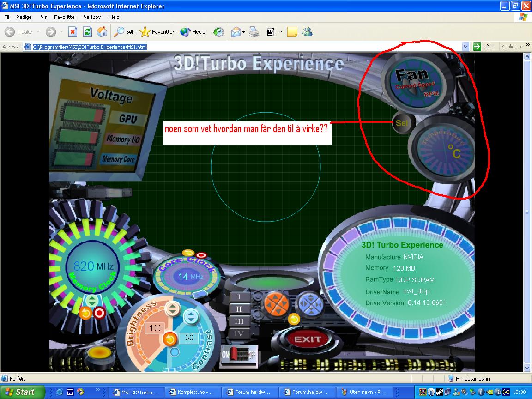Image resolution: width=532 pixels, height=399 pixels.
Task: Select profile button IV
Action: [x=239, y=333]
